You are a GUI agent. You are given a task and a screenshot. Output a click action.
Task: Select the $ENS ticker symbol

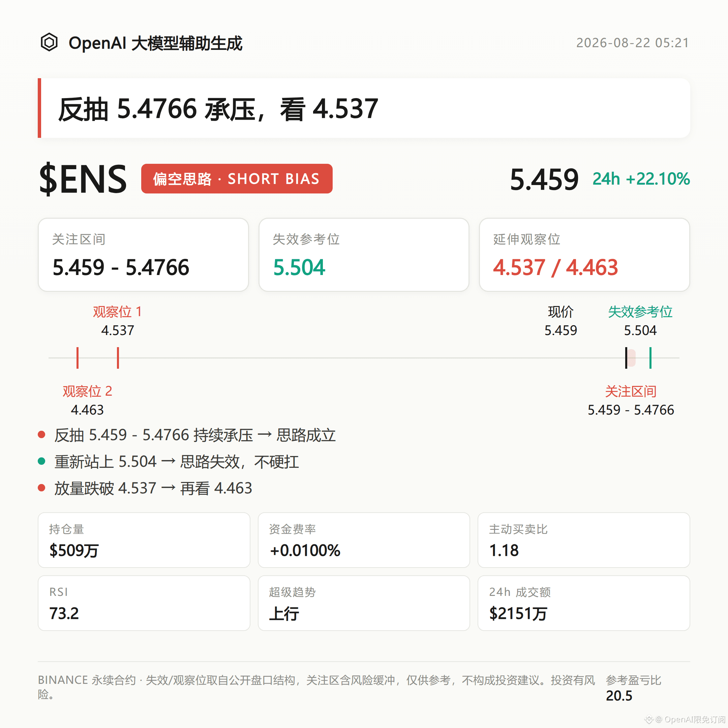point(83,179)
